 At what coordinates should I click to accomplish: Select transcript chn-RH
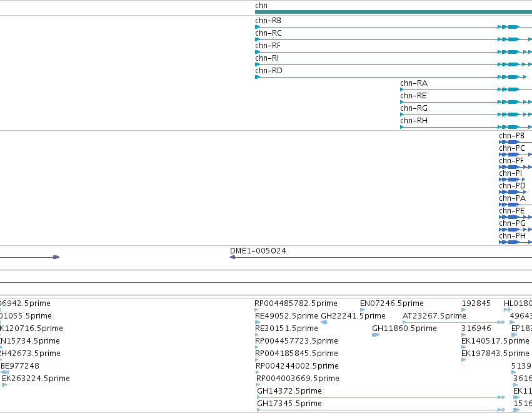tap(414, 121)
